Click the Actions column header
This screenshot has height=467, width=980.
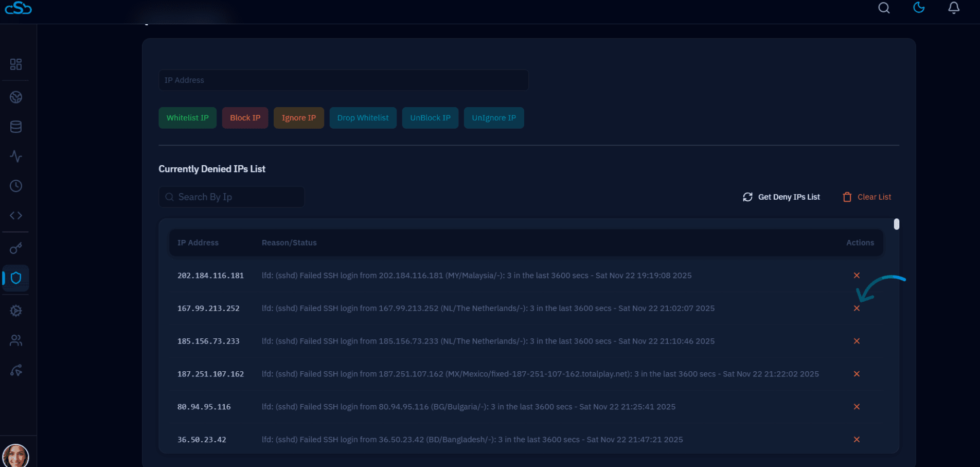tap(860, 243)
